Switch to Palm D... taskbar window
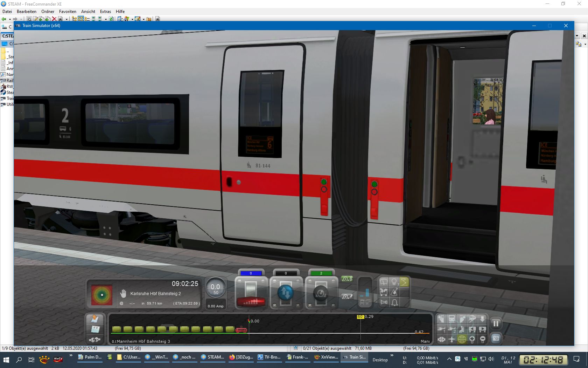The width and height of the screenshot is (588, 368). 90,357
